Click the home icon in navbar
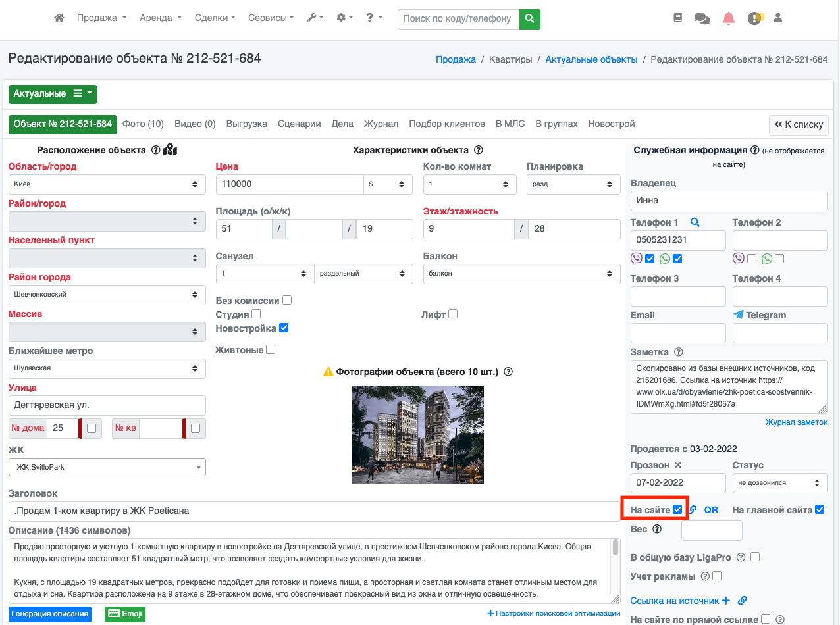Screen dimensions: 840x625 (59, 18)
